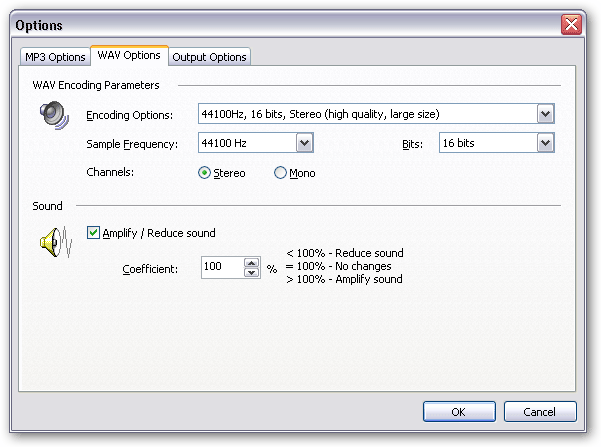The image size is (601, 447).
Task: Click the Encoding Options label
Action: tap(130, 115)
